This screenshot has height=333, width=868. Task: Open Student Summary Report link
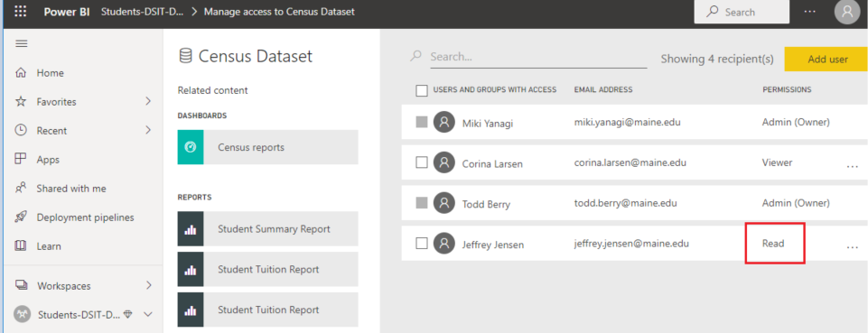pos(268,228)
